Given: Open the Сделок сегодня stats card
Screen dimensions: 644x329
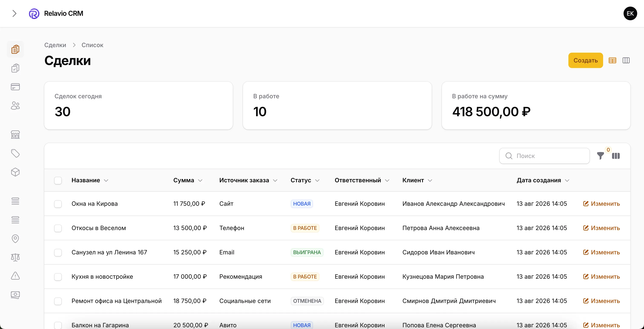Looking at the screenshot, I should tap(138, 105).
